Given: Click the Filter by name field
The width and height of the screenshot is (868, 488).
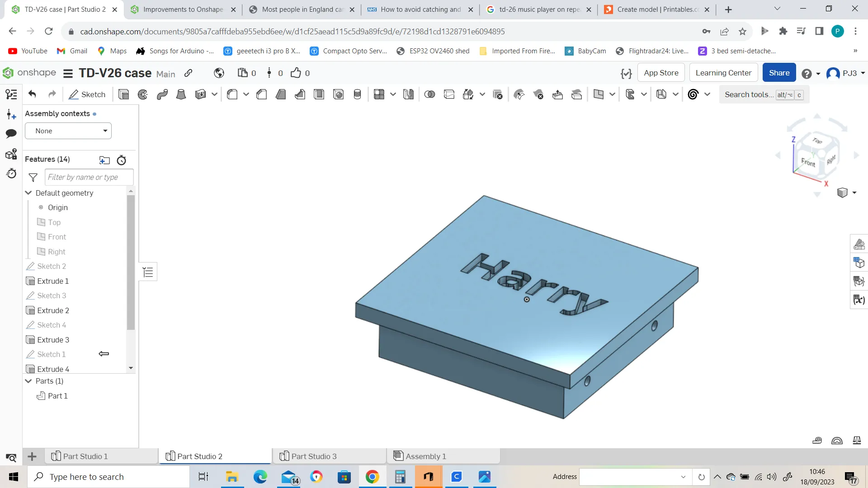Looking at the screenshot, I should pos(89,177).
